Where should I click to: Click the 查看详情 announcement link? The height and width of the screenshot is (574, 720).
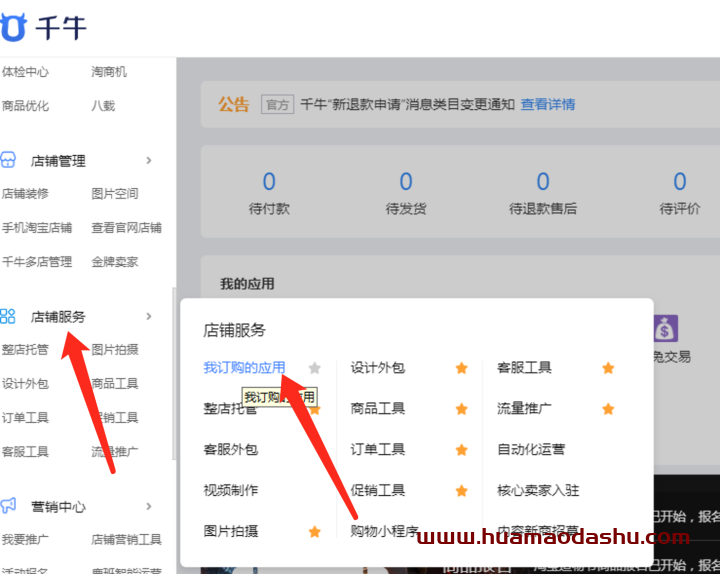(x=548, y=104)
